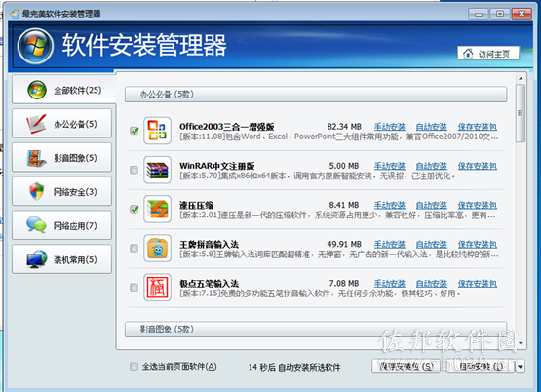Close the 最完美软件安装管理器 window
Viewport: 541px width, 392px height.
(x=522, y=14)
